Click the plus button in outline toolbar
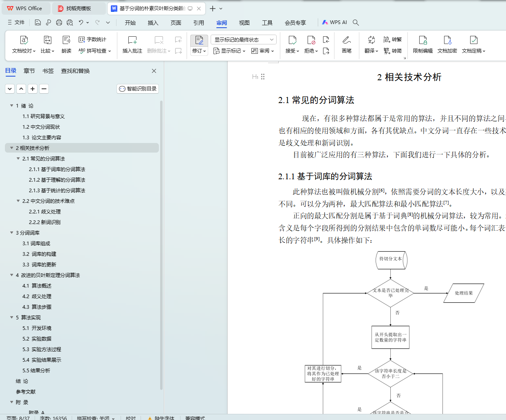Screen dimensions: 506x420 click(x=33, y=89)
